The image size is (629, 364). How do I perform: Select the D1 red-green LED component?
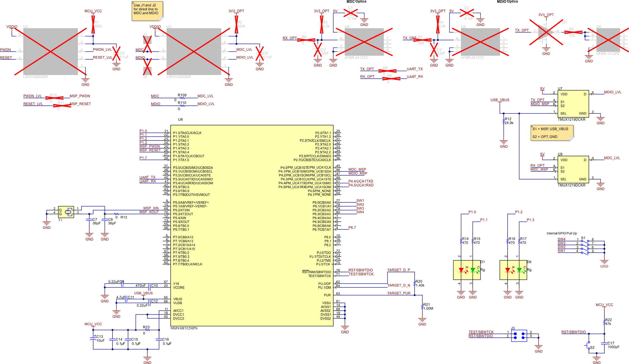click(467, 270)
